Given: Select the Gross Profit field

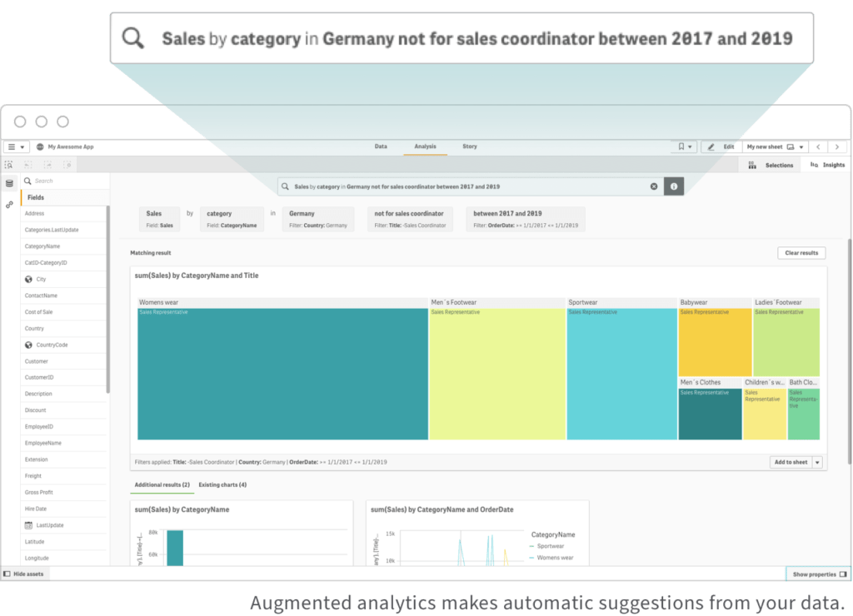Looking at the screenshot, I should tap(63, 493).
